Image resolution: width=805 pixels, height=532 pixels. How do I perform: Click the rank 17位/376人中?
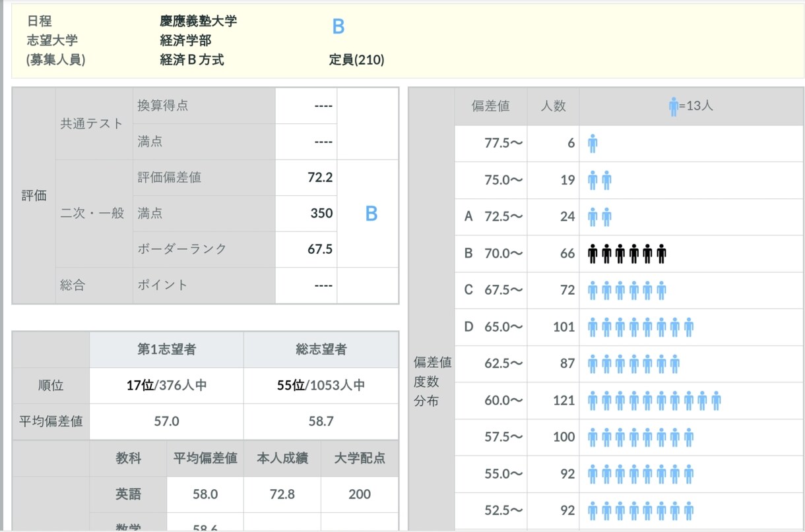point(166,386)
